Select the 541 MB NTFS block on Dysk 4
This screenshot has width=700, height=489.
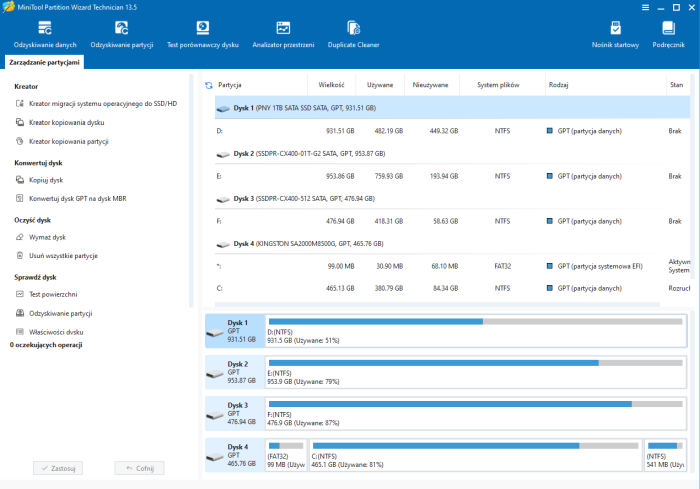click(666, 455)
